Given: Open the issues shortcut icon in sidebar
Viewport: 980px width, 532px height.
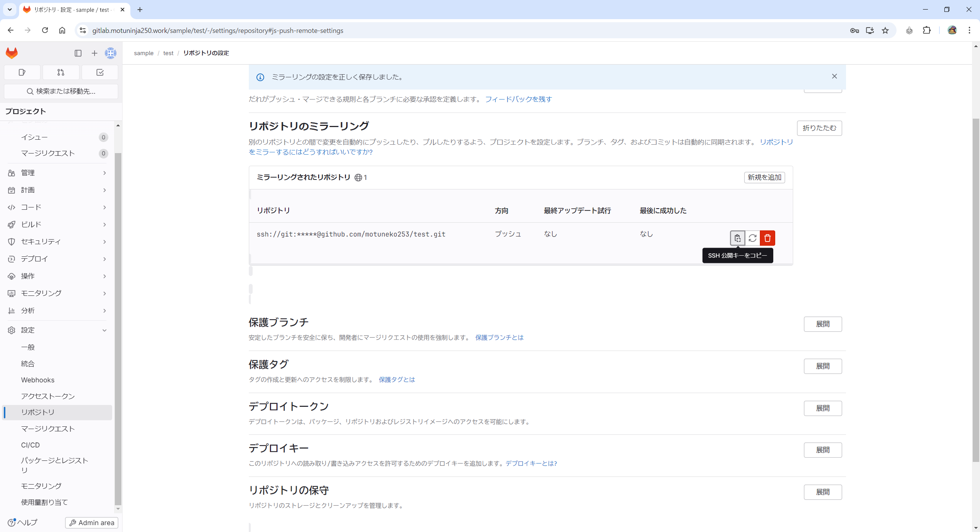Looking at the screenshot, I should click(22, 72).
